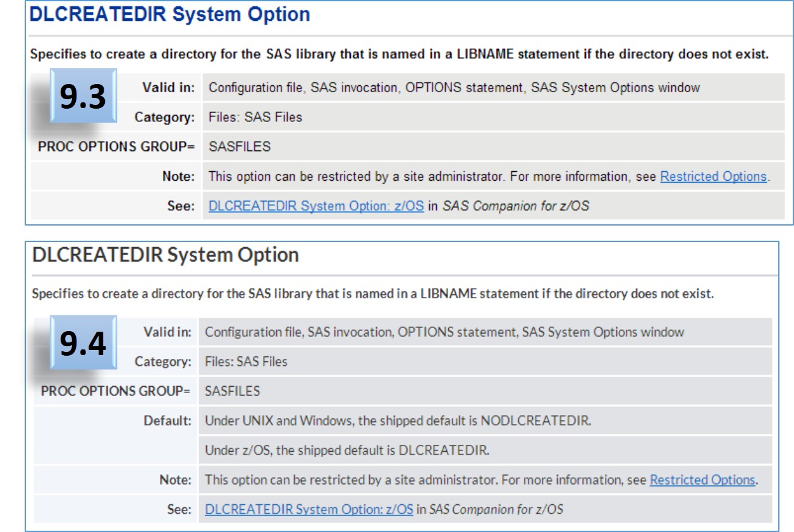This screenshot has width=794, height=532.
Task: Click the top panel's "Category:" label
Action: pos(165,118)
